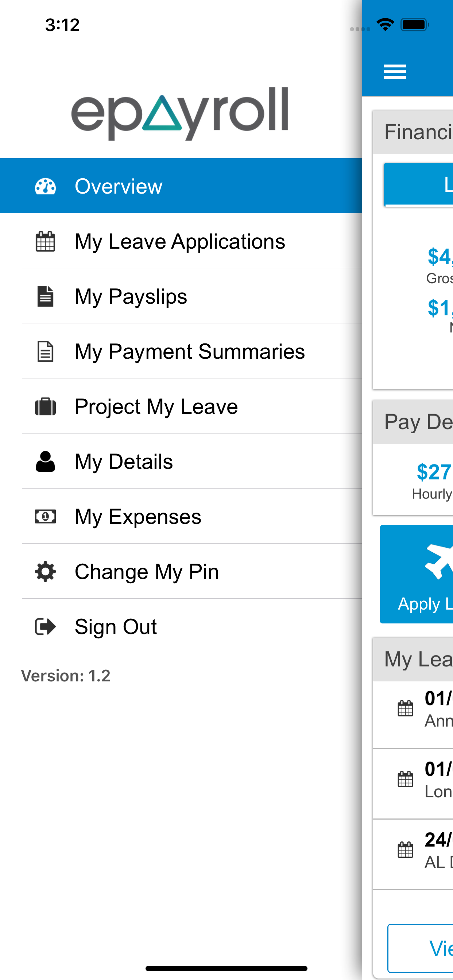Screen dimensions: 453x980
Task: Tap the hamburger menu icon
Action: tap(395, 71)
